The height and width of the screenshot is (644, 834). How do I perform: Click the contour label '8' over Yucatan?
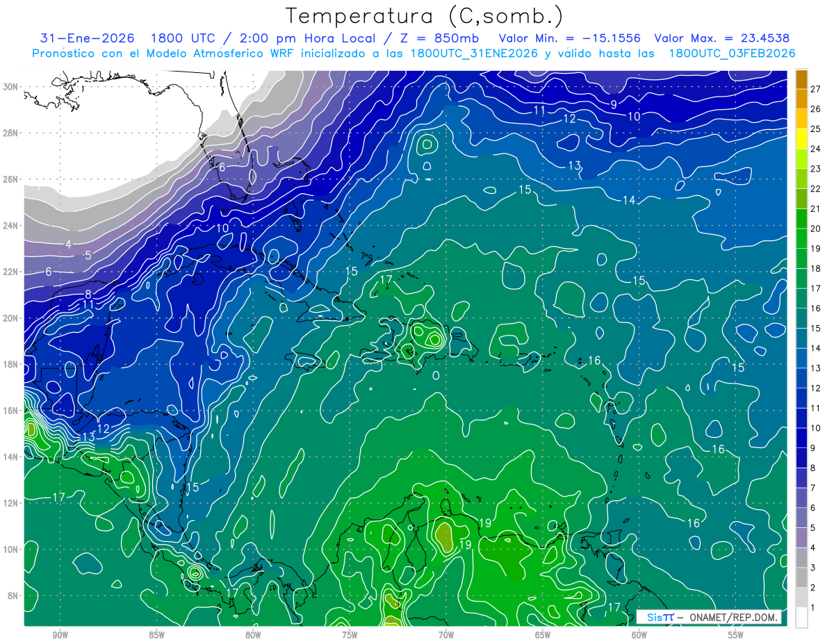coord(88,295)
